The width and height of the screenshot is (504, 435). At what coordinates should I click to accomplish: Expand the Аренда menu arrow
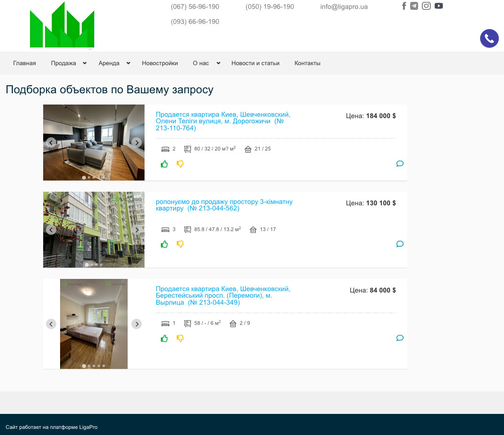(x=128, y=63)
